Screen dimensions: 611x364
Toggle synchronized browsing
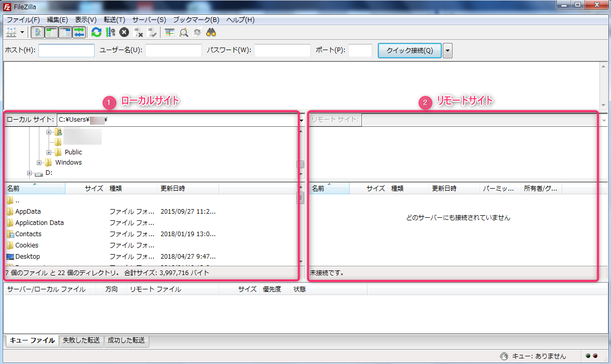click(x=197, y=32)
